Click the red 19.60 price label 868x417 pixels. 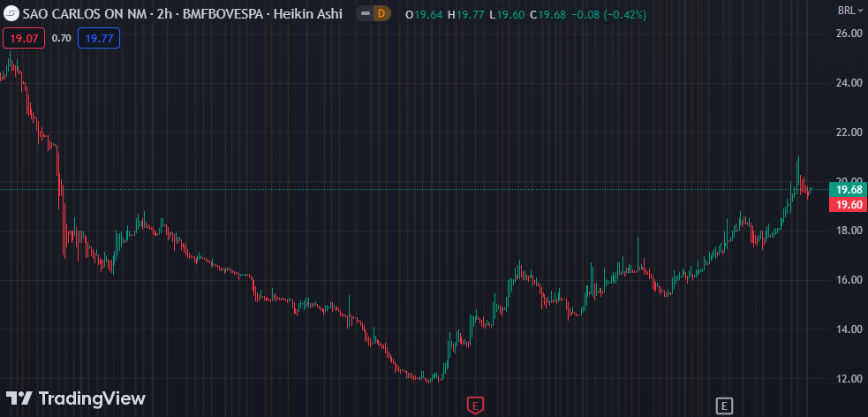[849, 204]
